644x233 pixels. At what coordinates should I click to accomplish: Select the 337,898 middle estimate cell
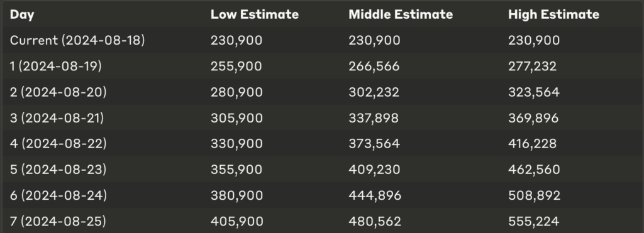pyautogui.click(x=374, y=117)
